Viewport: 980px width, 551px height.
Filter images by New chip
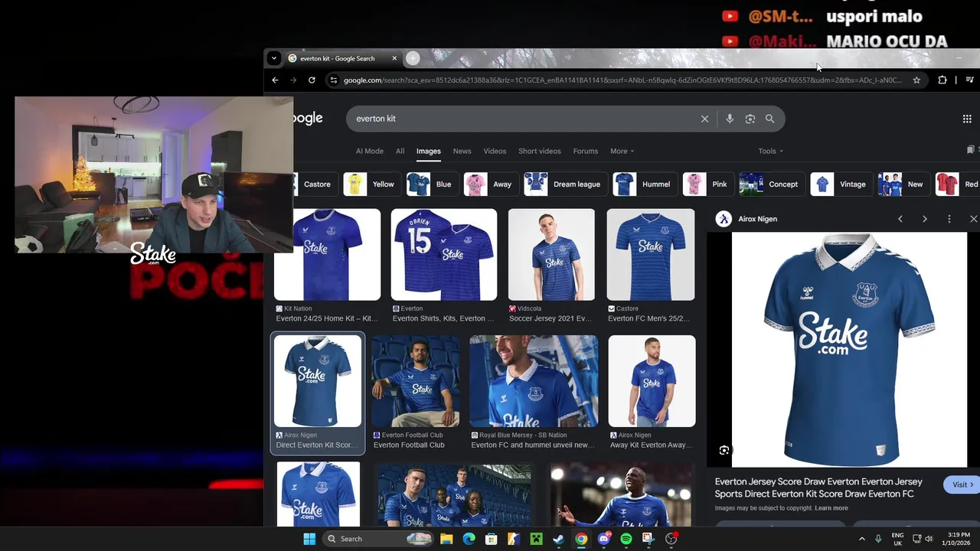pyautogui.click(x=903, y=184)
